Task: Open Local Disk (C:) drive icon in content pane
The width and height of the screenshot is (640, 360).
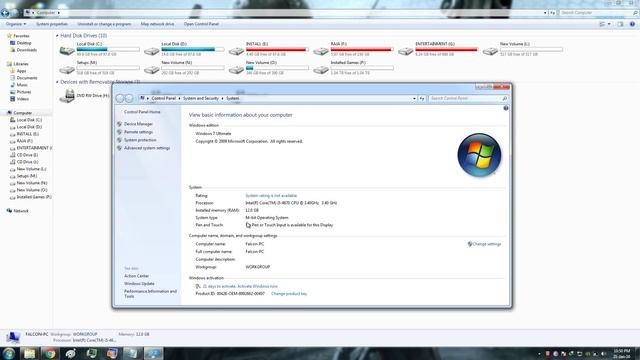Action: pos(67,51)
